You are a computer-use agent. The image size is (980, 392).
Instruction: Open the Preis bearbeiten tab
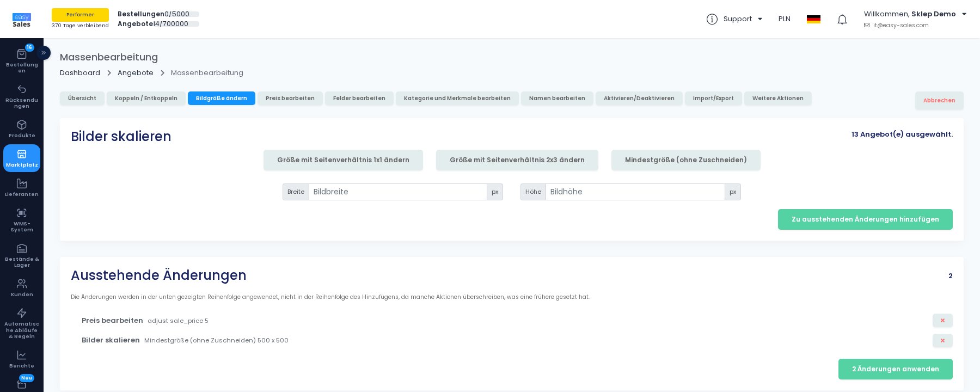tap(290, 99)
